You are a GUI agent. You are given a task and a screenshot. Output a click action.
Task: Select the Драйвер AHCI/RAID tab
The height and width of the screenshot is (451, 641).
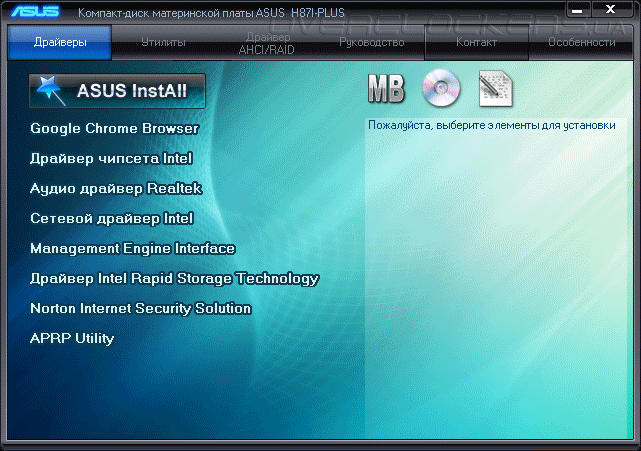pyautogui.click(x=267, y=43)
